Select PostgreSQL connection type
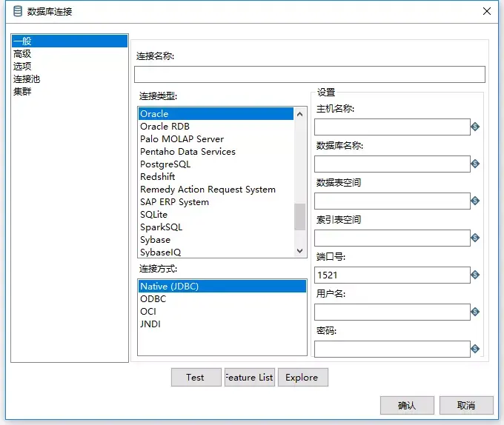504x425 pixels. point(216,164)
